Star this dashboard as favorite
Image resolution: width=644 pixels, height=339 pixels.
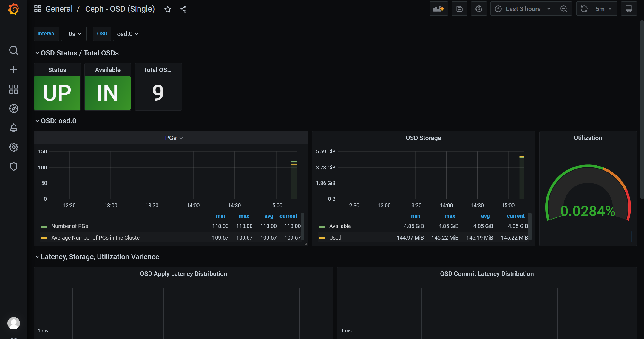[168, 9]
